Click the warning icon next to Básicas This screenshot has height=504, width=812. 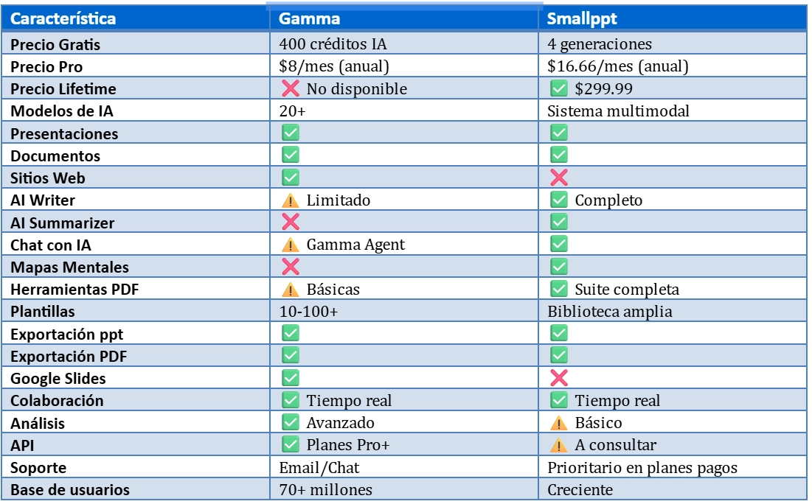290,290
